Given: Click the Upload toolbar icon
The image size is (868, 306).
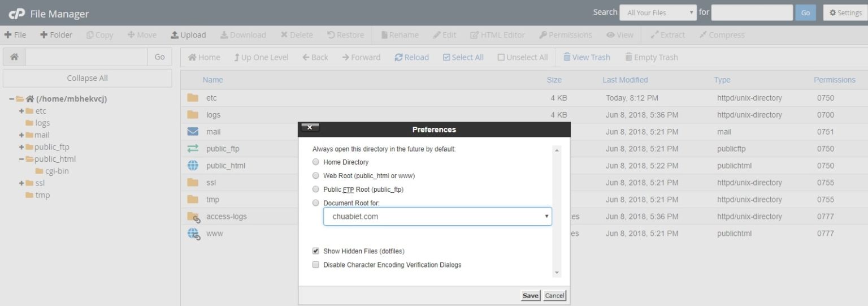Looking at the screenshot, I should point(175,35).
